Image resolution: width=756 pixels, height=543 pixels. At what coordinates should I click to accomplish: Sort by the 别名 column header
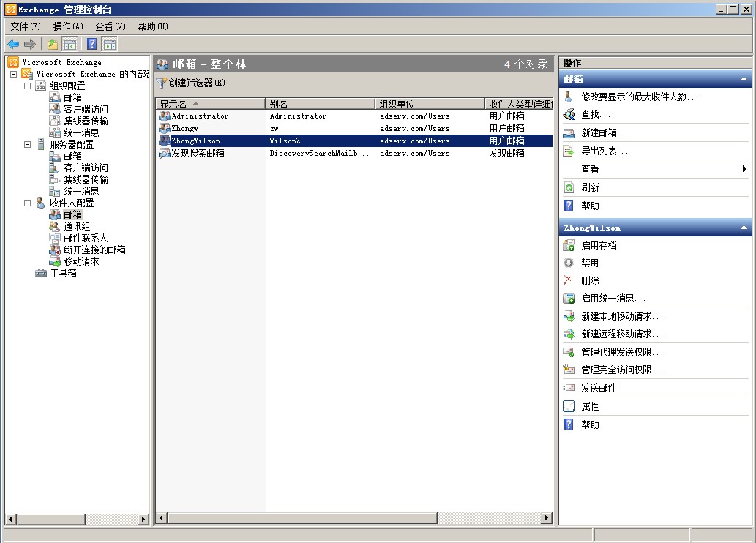[320, 104]
